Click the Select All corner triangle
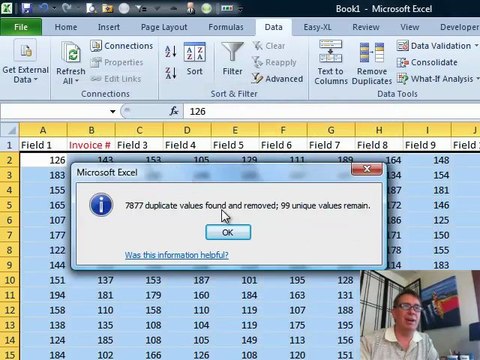The height and width of the screenshot is (360, 480). coord(10,130)
